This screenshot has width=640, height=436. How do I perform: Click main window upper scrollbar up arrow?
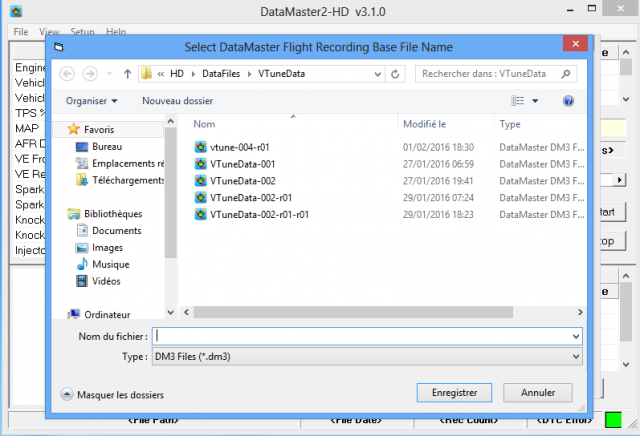click(x=626, y=52)
